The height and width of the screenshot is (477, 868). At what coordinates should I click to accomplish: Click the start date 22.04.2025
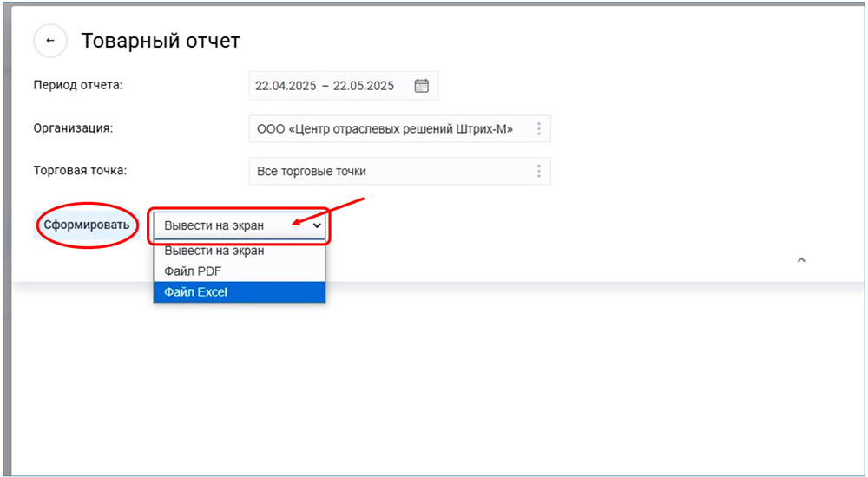(285, 86)
